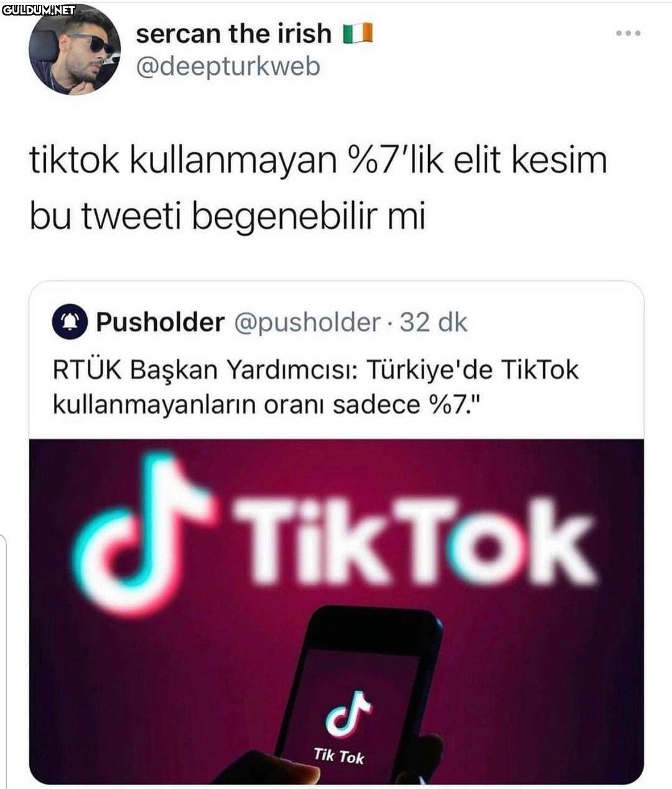672x789 pixels.
Task: Open the Pusholder bell avatar icon
Action: tap(69, 322)
